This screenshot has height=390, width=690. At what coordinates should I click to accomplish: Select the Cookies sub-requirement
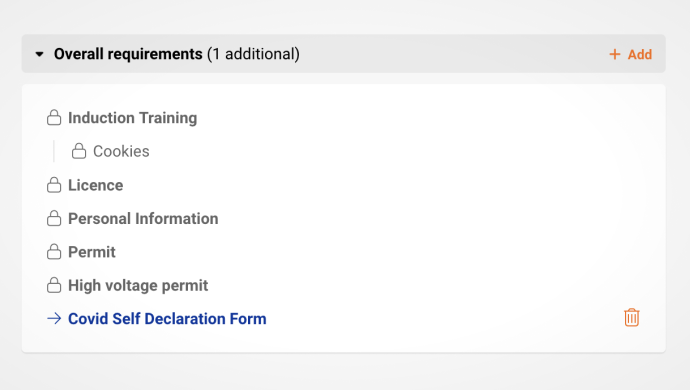[121, 151]
